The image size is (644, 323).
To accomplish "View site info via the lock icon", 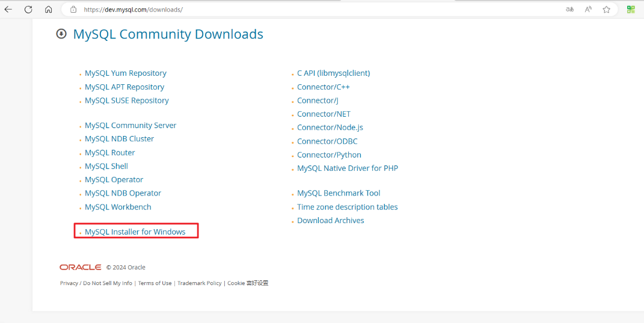I will (x=73, y=10).
